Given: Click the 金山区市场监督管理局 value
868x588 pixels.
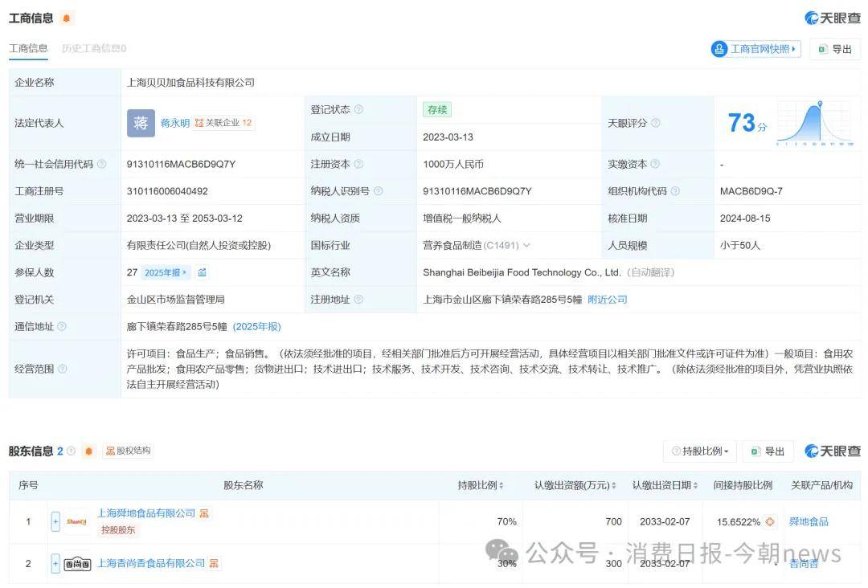Looking at the screenshot, I should pyautogui.click(x=175, y=300).
